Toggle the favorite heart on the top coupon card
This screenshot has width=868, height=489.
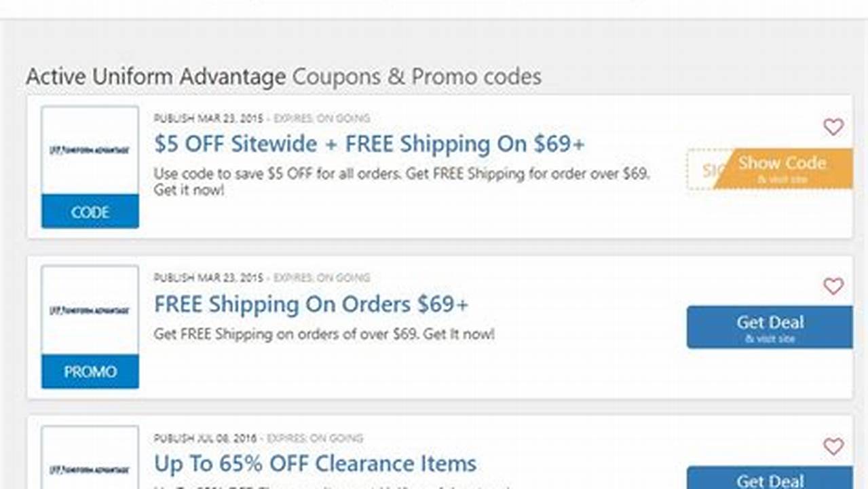pyautogui.click(x=833, y=126)
